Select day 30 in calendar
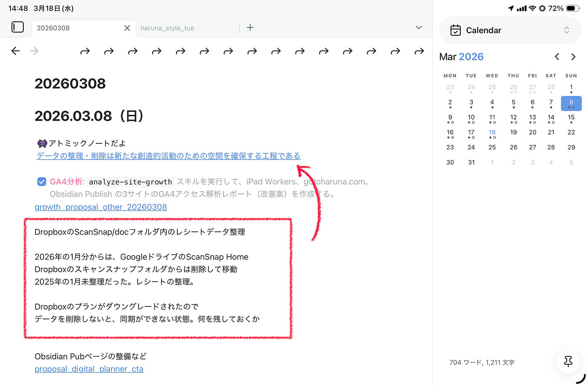The width and height of the screenshot is (588, 386). (450, 162)
